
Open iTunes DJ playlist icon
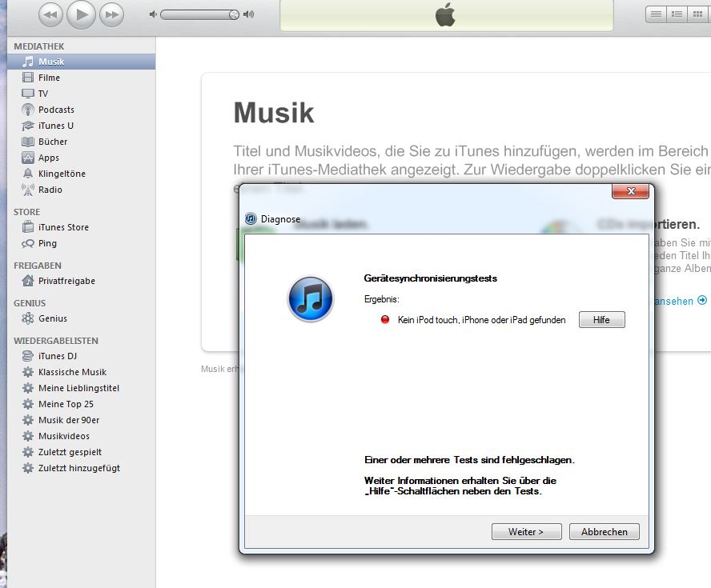point(28,356)
